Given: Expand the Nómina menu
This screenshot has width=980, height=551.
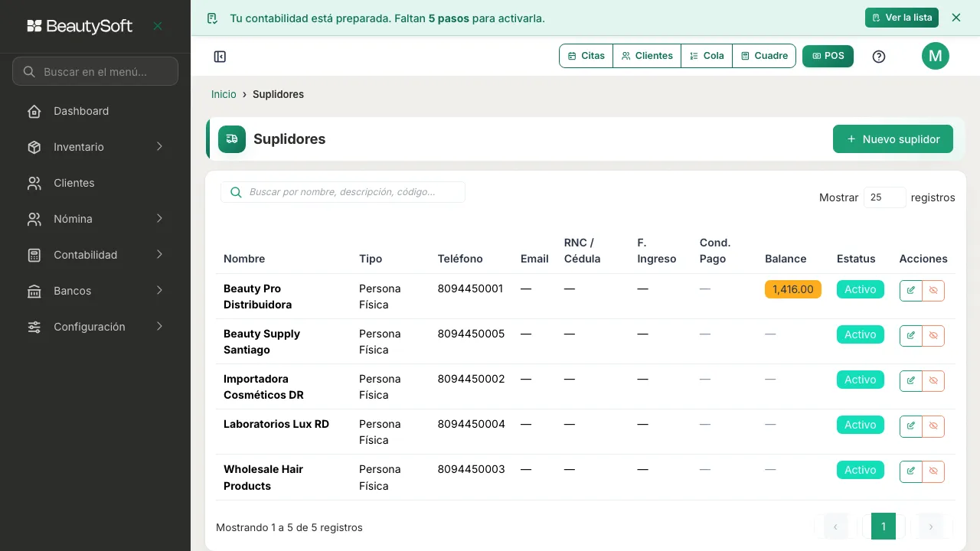Looking at the screenshot, I should pos(95,219).
